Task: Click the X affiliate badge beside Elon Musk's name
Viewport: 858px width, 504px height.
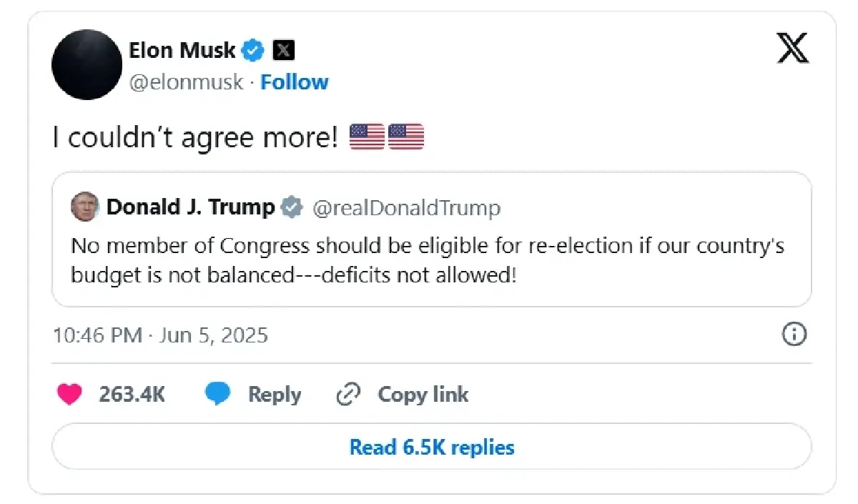Action: point(284,51)
